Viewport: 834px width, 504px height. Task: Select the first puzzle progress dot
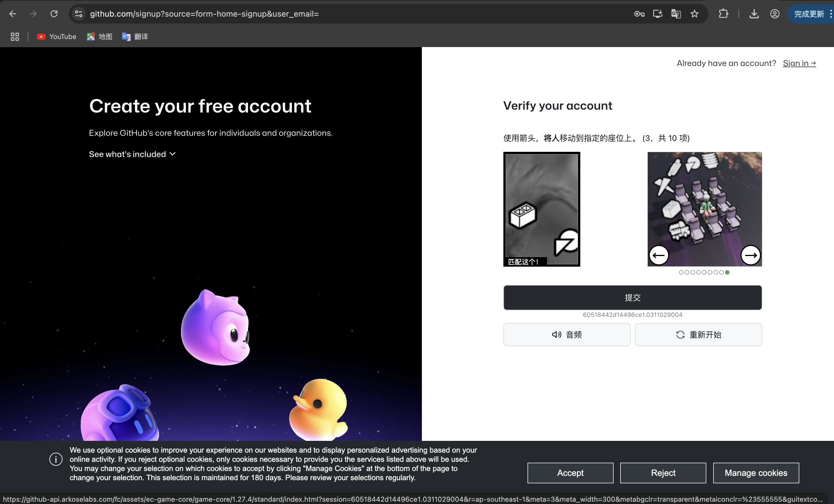[681, 272]
